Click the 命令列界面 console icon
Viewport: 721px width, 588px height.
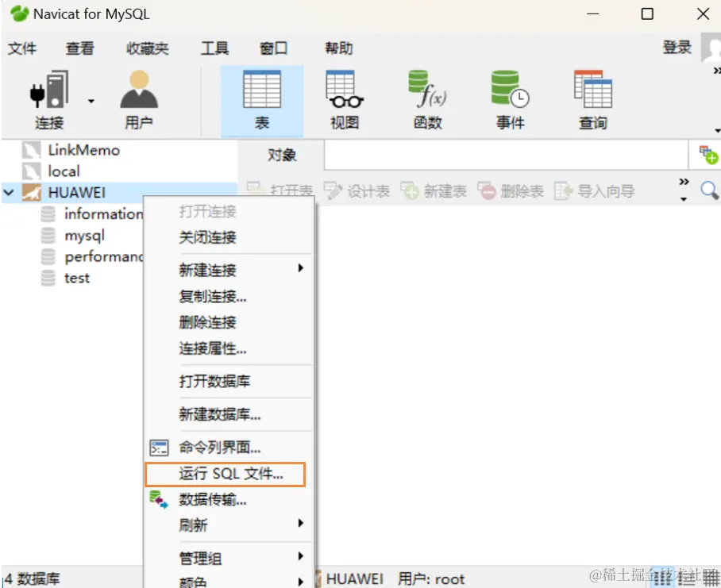click(159, 448)
